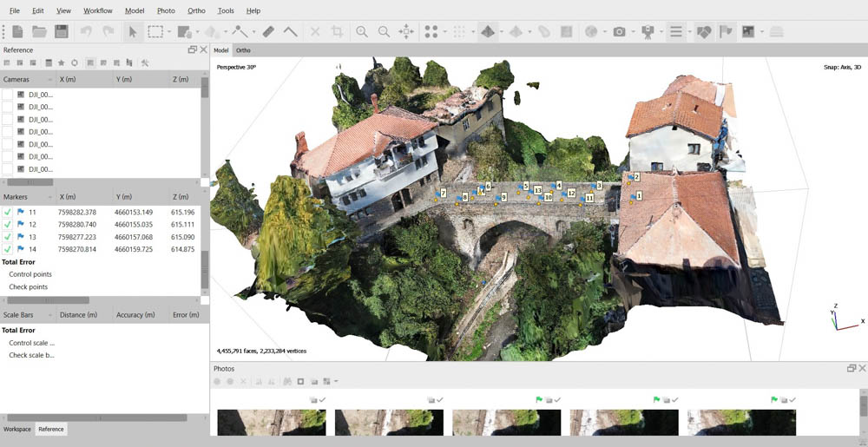The width and height of the screenshot is (868, 447).
Task: Click the Markers column header
Action: click(x=28, y=197)
